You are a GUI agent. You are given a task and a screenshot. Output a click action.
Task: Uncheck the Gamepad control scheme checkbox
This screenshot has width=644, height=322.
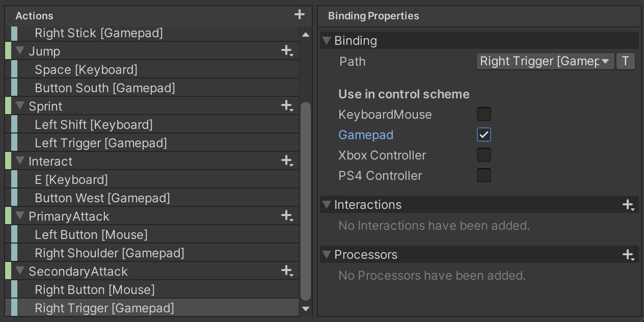[484, 135]
